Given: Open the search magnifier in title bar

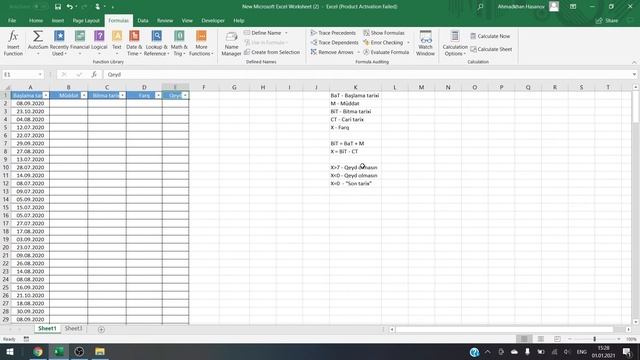Looking at the screenshot, I should click(480, 7).
